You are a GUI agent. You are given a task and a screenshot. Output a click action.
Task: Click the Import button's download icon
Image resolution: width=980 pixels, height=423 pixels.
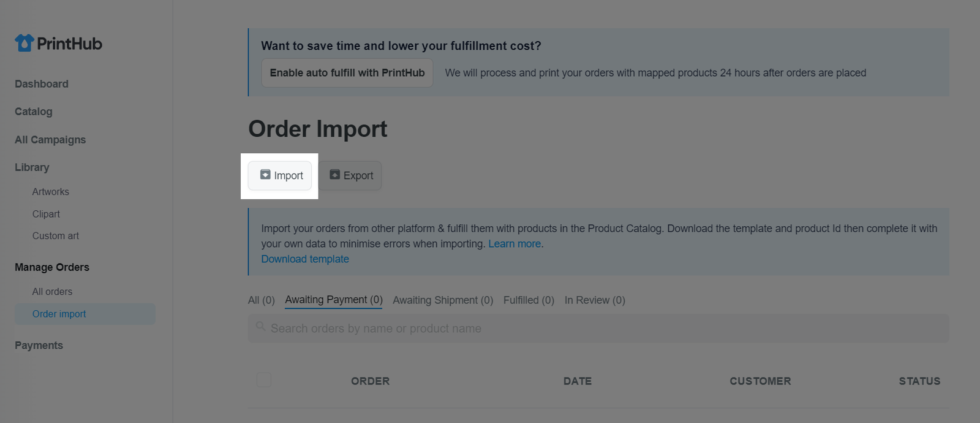(x=265, y=175)
